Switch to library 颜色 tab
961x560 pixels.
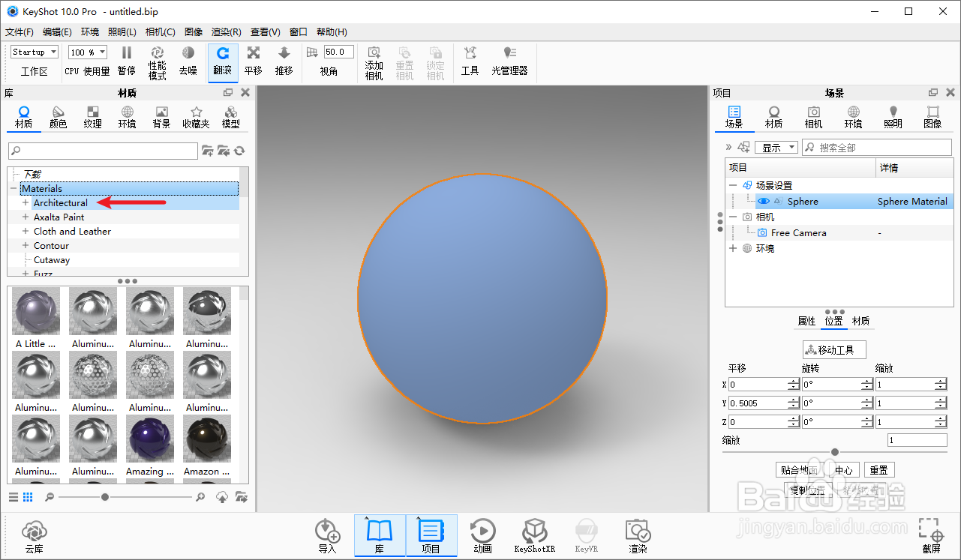point(58,118)
